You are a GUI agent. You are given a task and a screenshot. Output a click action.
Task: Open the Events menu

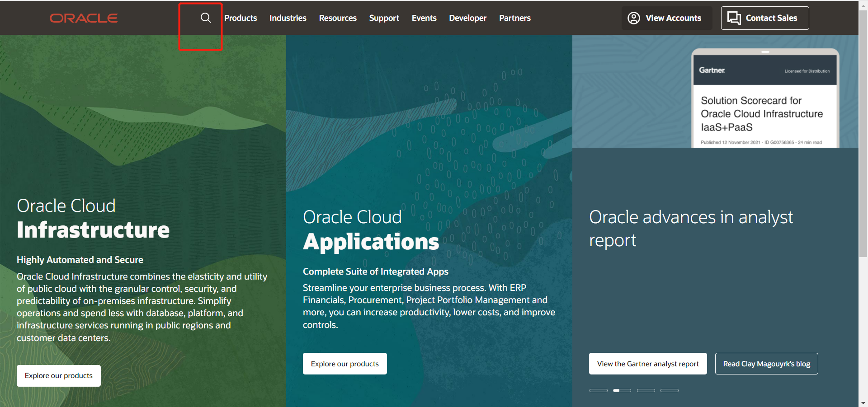424,18
